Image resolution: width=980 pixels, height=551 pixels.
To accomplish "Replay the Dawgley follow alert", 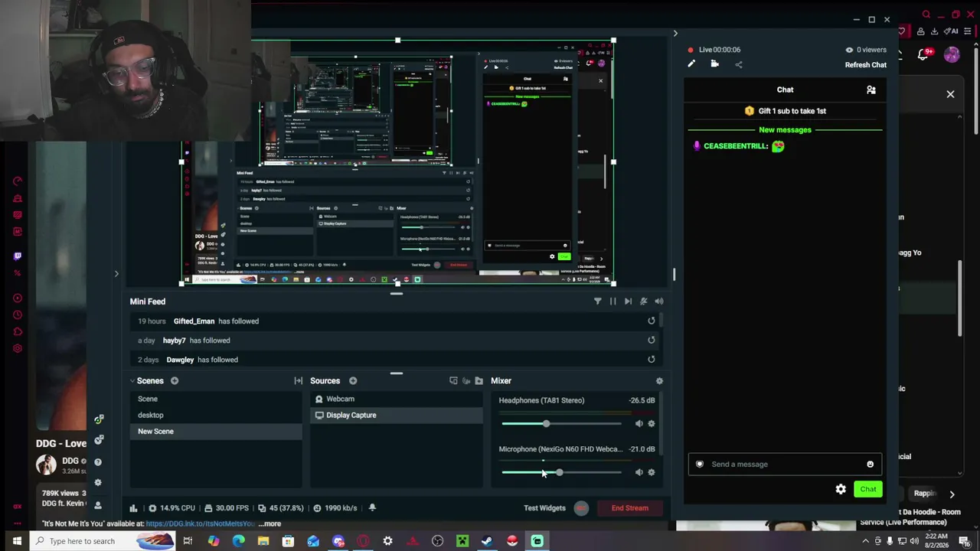I will [651, 360].
